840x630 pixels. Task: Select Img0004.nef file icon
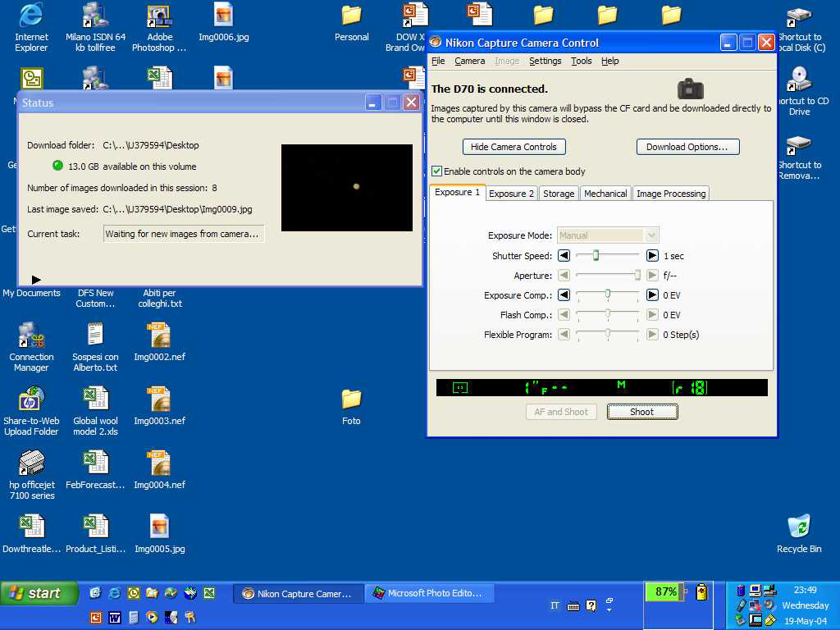159,470
